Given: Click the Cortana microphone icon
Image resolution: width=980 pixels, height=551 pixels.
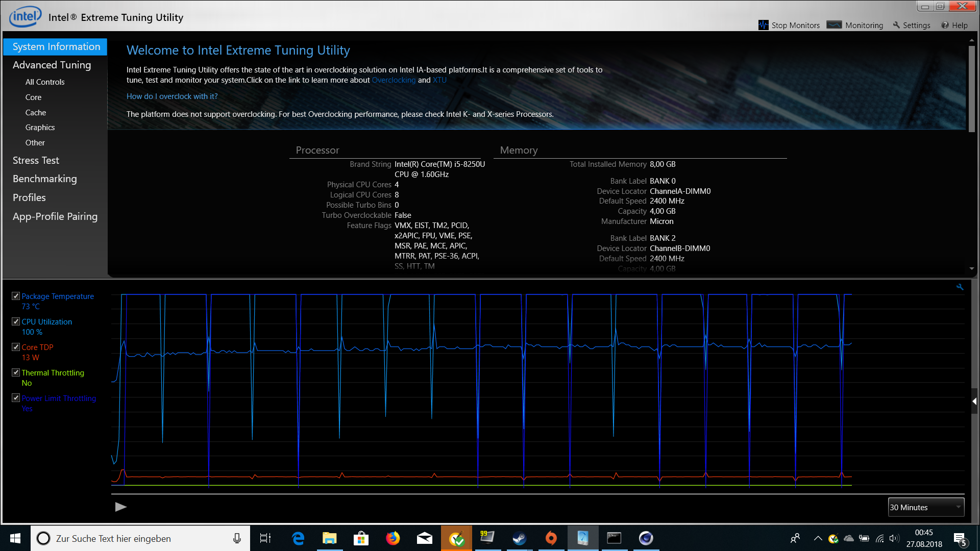Looking at the screenshot, I should (x=237, y=538).
